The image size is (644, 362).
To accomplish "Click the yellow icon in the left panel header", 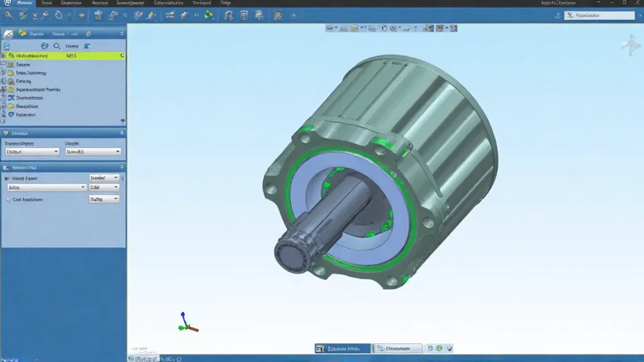I will coord(22,33).
